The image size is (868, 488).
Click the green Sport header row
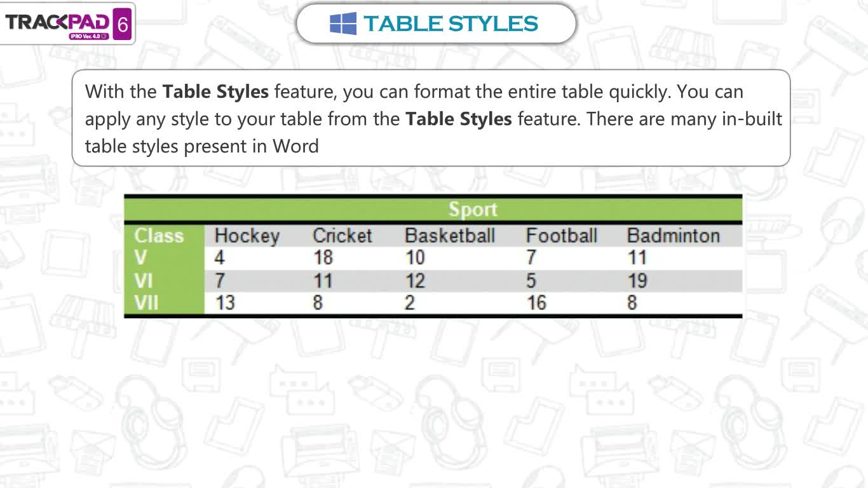[433, 210]
